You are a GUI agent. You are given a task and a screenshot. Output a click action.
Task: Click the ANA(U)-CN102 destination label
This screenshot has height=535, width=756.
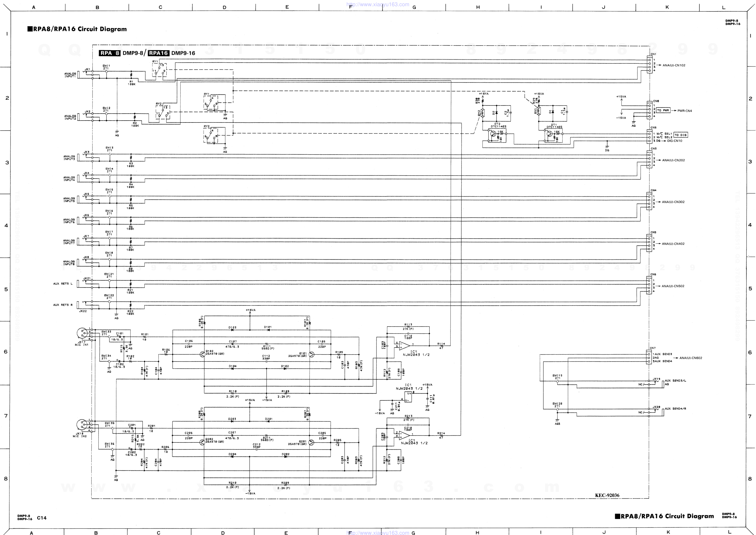(674, 65)
